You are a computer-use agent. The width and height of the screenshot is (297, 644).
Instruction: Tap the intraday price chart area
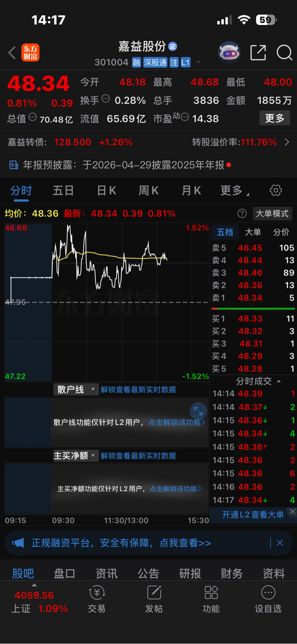107,302
